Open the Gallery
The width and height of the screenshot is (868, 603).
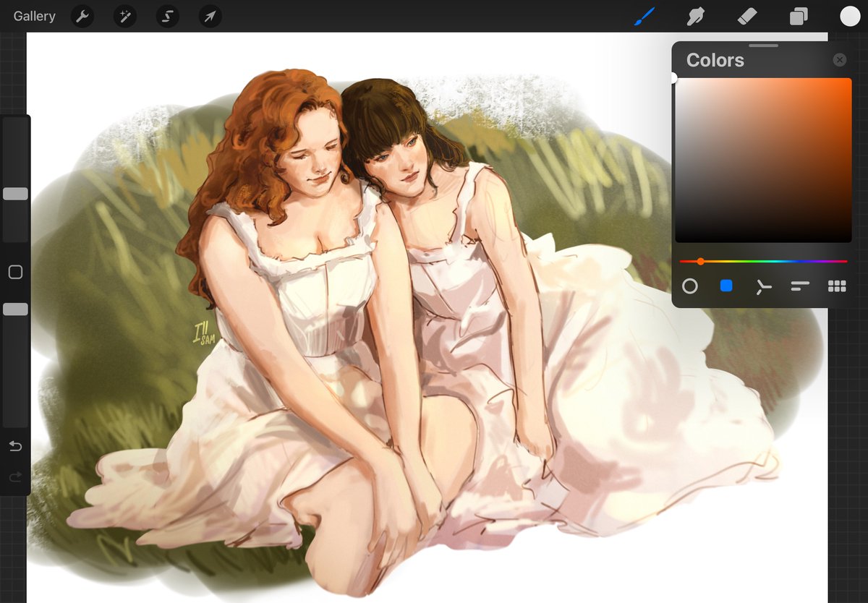[34, 16]
